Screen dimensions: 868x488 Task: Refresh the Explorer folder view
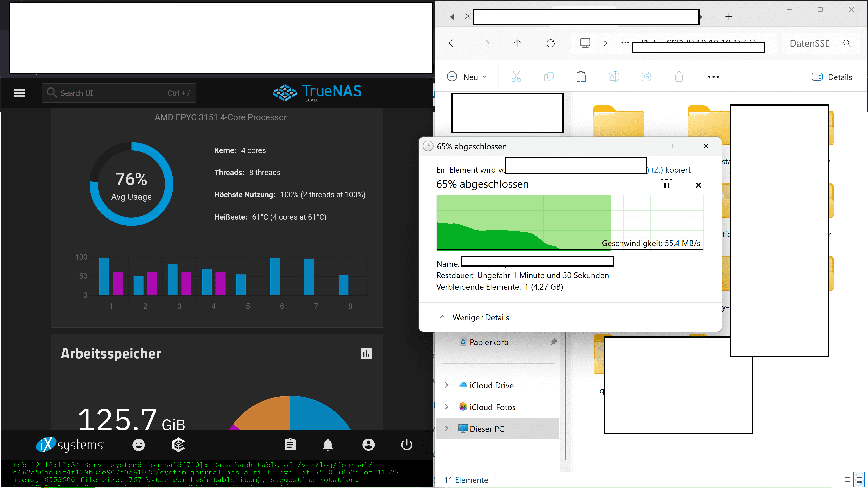coord(551,43)
